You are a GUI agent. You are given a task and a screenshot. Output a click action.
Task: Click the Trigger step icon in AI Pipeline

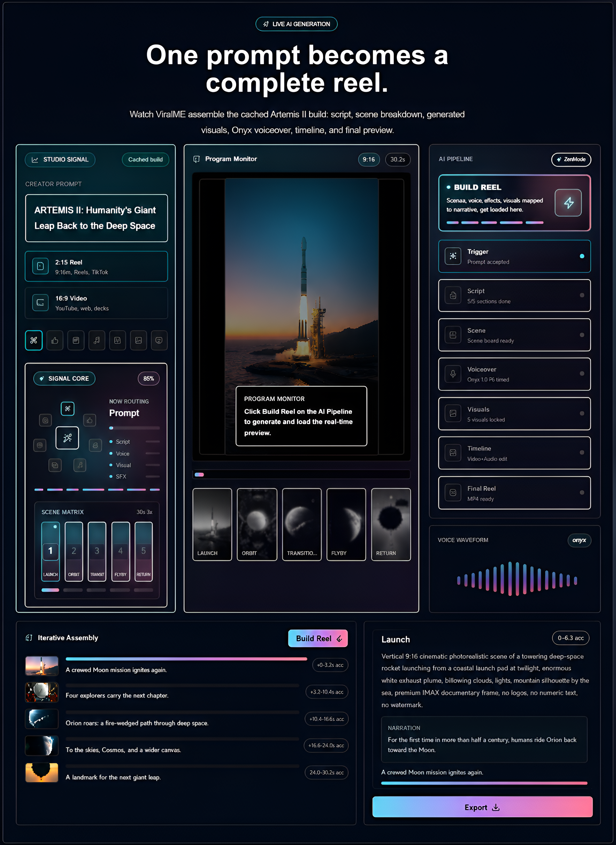[x=453, y=256]
